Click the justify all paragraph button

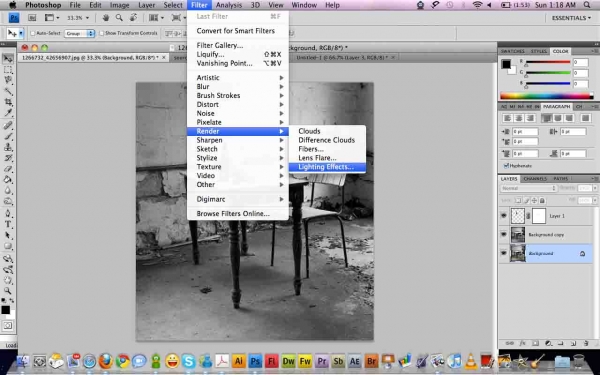[585, 118]
